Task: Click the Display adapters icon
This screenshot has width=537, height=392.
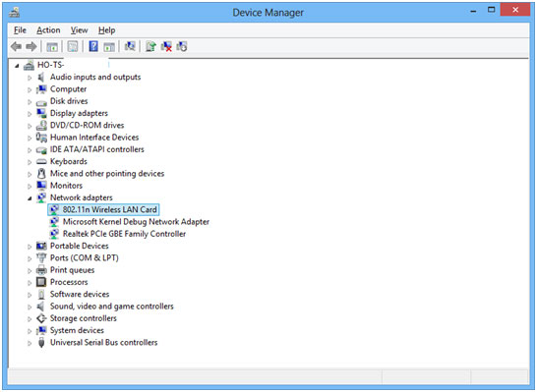Action: coord(41,113)
